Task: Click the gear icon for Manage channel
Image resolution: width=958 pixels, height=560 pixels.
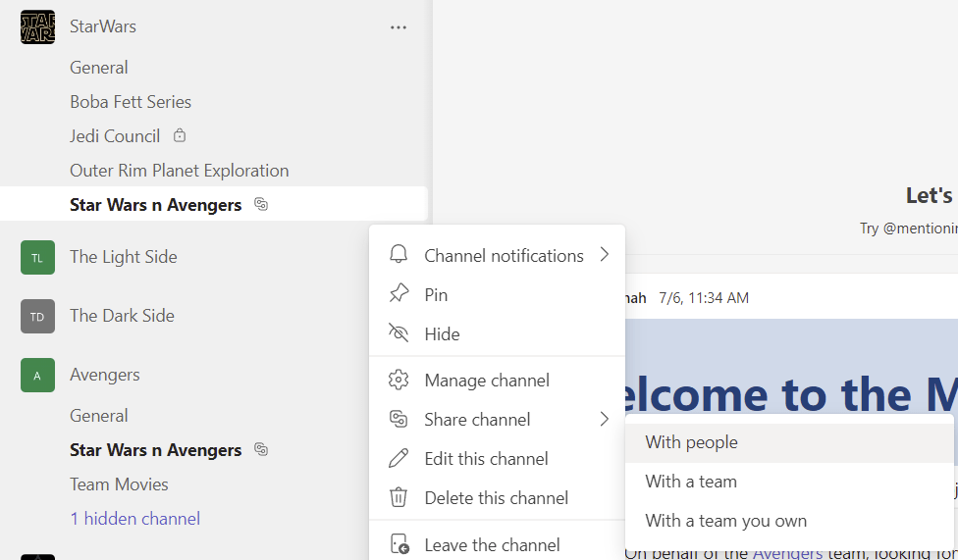Action: point(399,381)
